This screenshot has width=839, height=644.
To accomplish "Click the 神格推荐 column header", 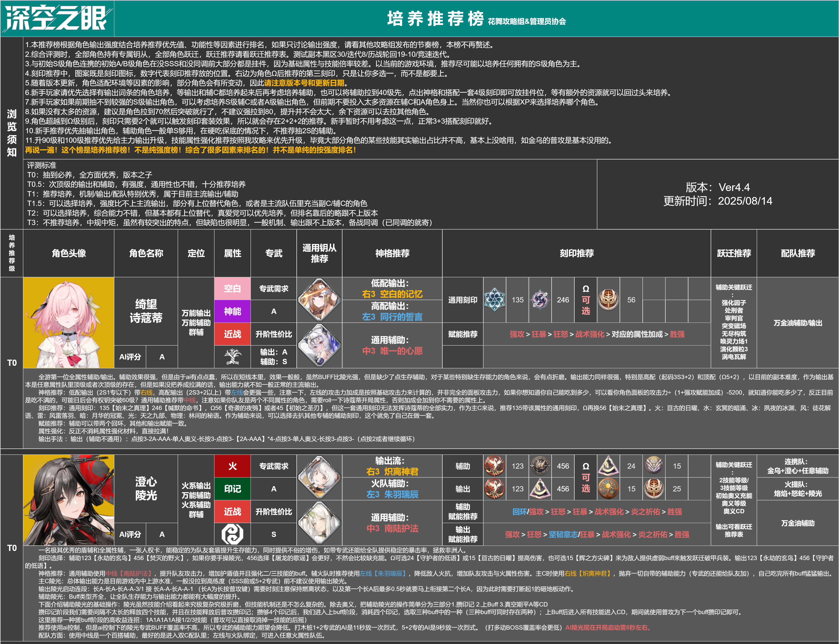I will (392, 253).
